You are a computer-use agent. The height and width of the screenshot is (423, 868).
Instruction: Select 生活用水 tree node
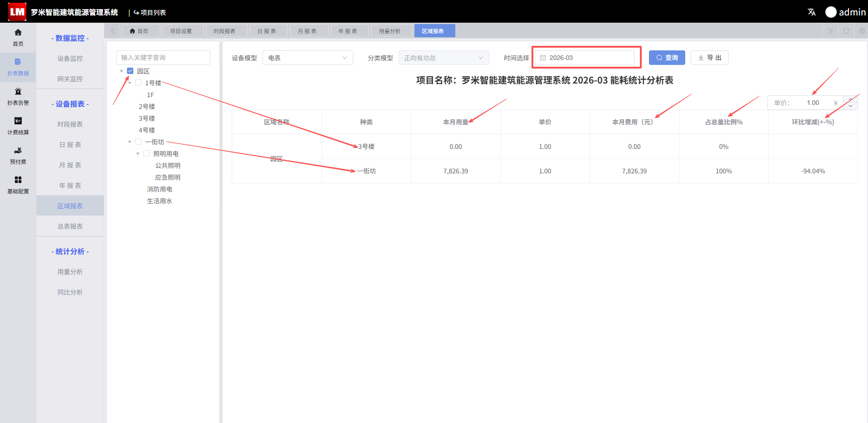160,201
